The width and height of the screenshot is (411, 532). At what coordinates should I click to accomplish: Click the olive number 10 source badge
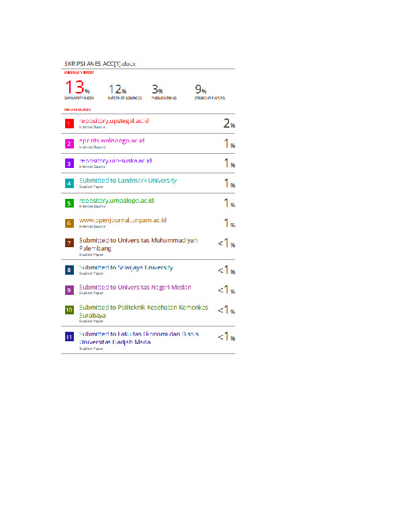point(69,310)
